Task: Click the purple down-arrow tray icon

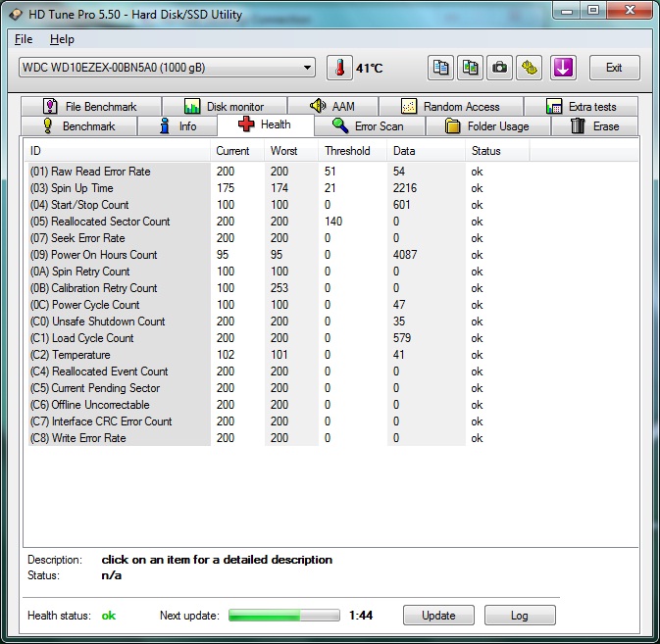Action: (x=563, y=68)
